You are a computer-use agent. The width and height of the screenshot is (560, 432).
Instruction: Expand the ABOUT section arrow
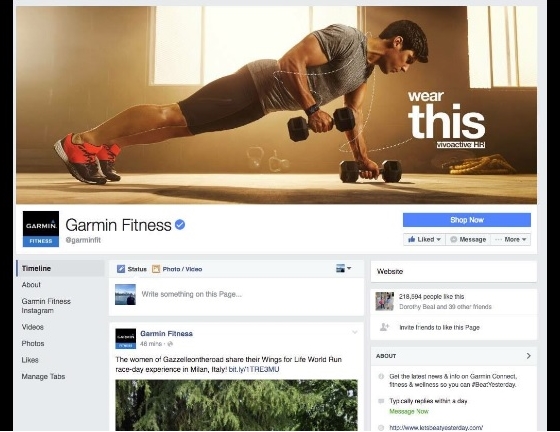tap(529, 356)
